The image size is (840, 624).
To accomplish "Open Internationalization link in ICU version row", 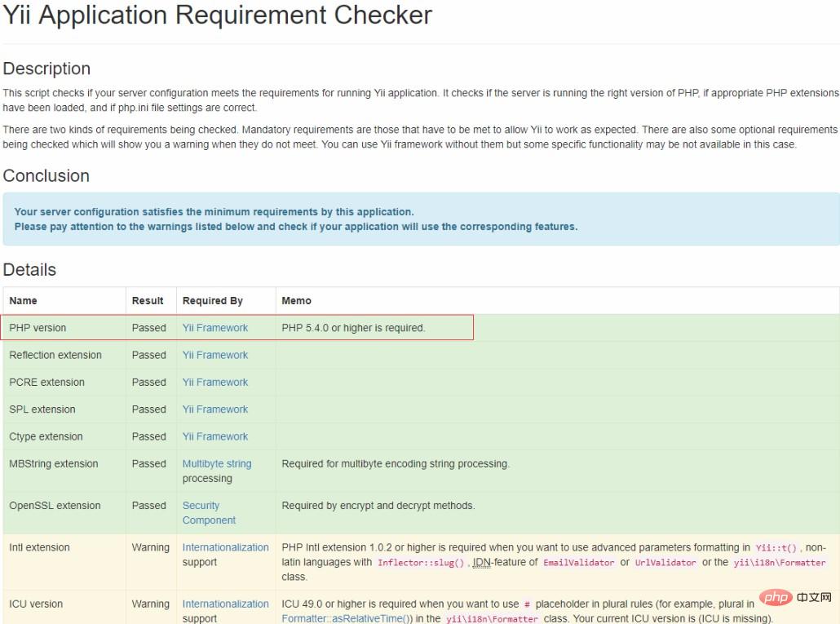I will pyautogui.click(x=225, y=604).
